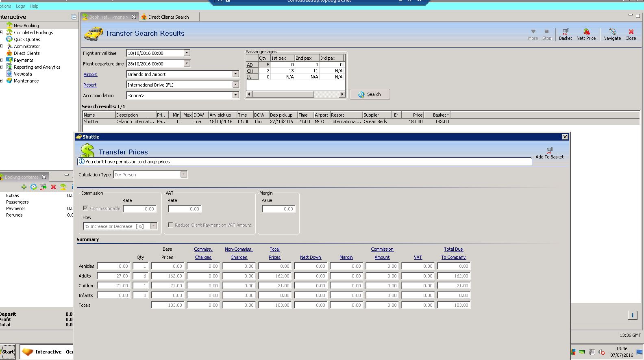Viewport: 644px width, 360px height.
Task: Toggle the Commissionable checkbox
Action: [85, 208]
